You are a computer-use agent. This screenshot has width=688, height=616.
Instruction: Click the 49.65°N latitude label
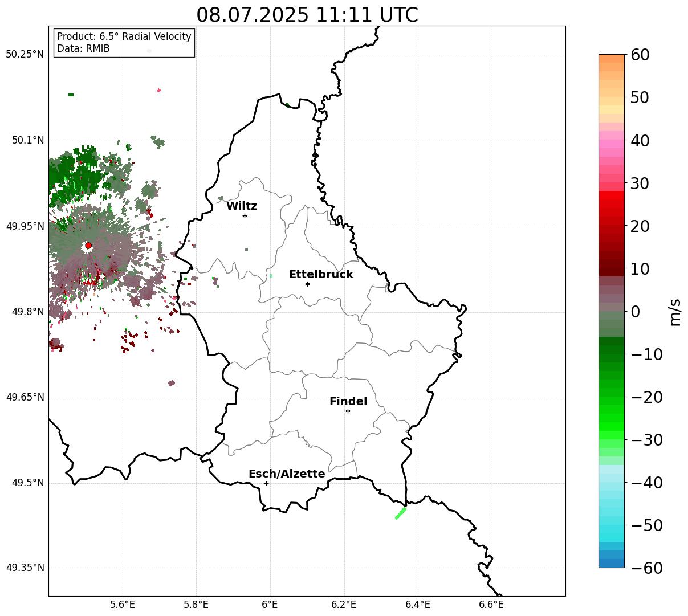pyautogui.click(x=25, y=397)
